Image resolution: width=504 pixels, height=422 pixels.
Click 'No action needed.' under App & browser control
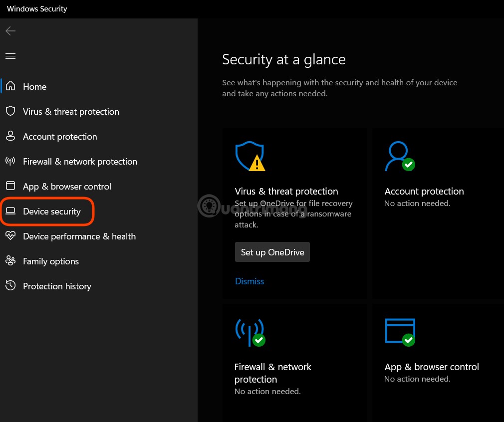point(417,379)
